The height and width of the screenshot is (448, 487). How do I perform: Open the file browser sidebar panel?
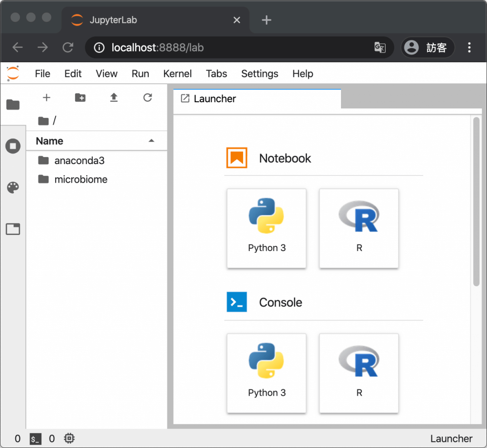(13, 105)
